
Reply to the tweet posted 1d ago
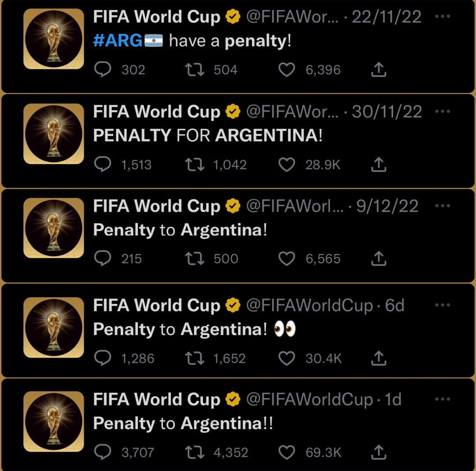point(103,452)
